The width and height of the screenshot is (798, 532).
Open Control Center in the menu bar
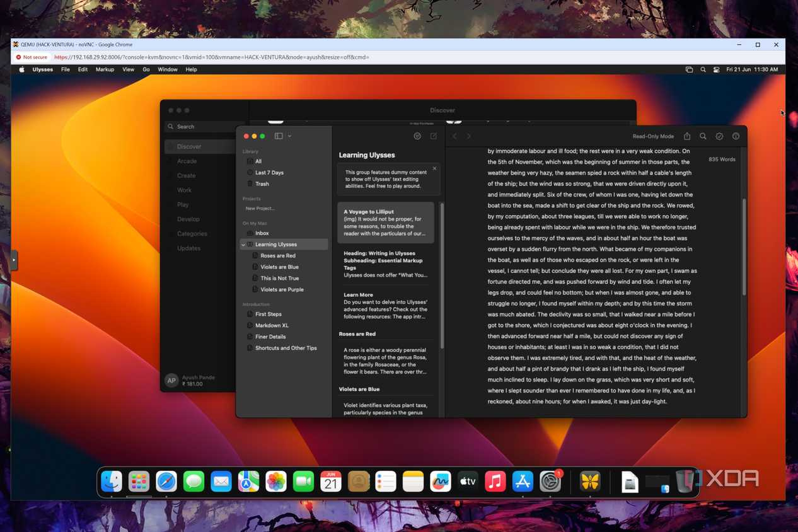click(x=717, y=70)
